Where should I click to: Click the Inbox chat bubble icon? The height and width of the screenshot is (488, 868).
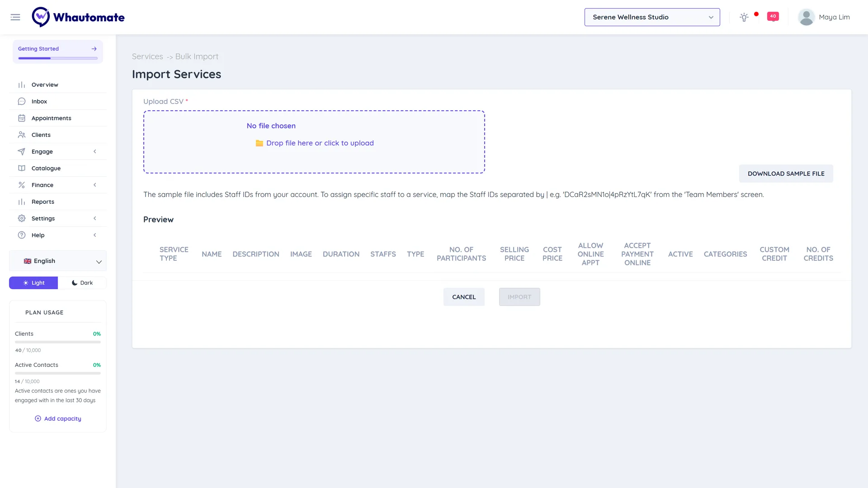pos(22,102)
